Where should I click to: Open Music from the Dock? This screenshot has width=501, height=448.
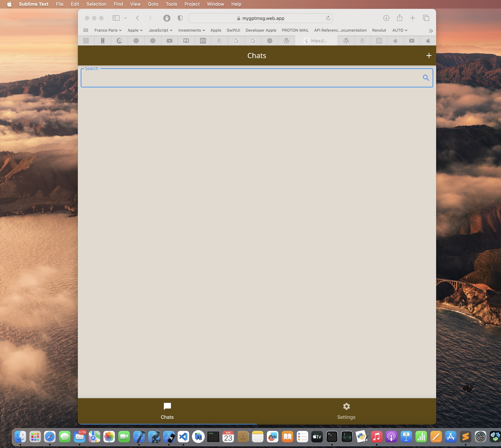tap(376, 437)
